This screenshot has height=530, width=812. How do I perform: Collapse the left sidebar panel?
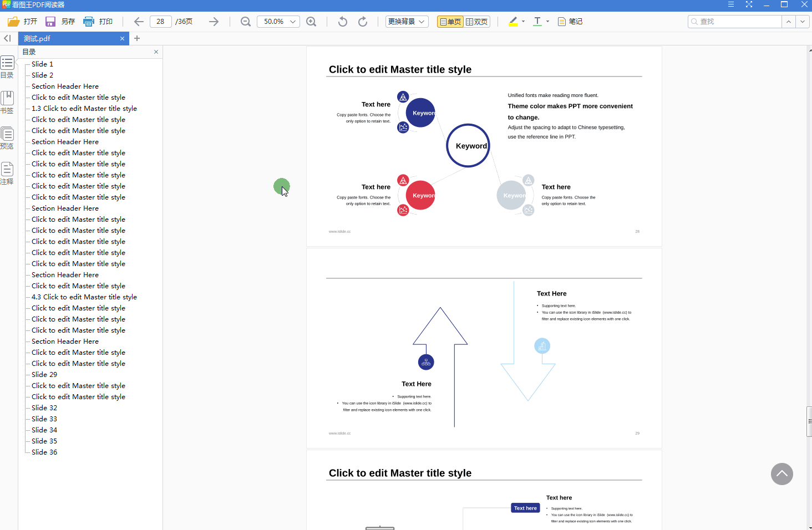[7, 38]
